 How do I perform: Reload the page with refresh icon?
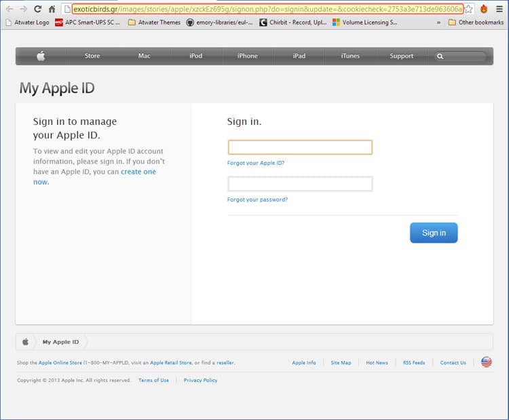tap(37, 9)
